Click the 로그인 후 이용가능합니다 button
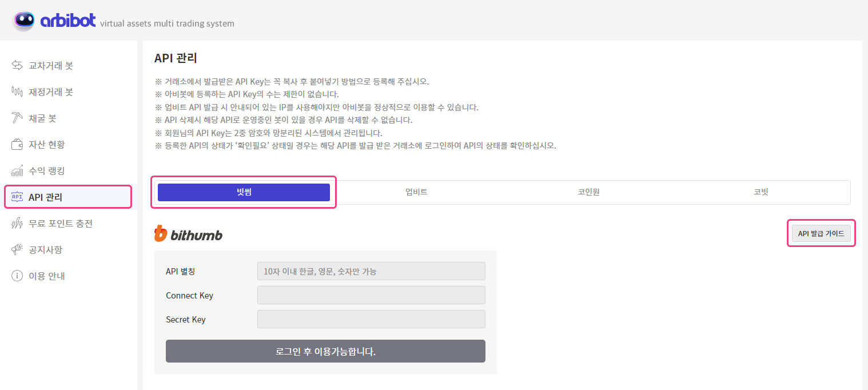This screenshot has width=868, height=390. pos(325,351)
